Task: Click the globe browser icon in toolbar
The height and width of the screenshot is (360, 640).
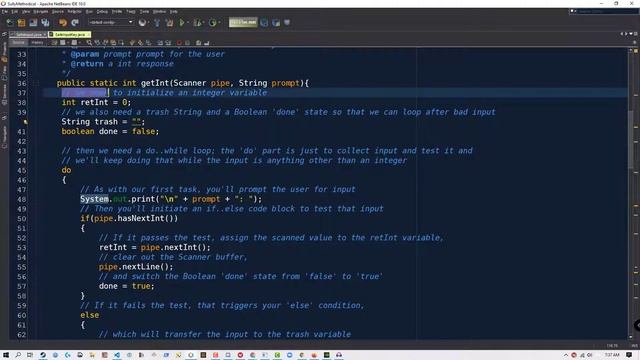Action: click(142, 23)
